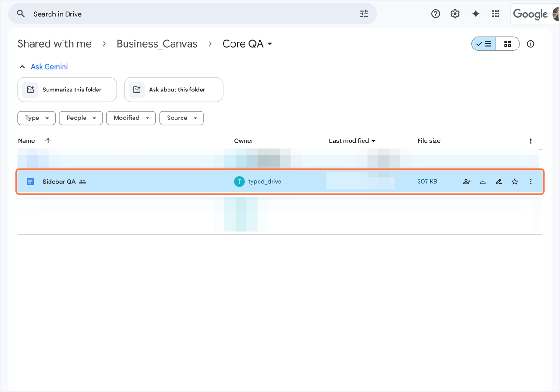This screenshot has width=560, height=392.
Task: Share Sidebar QA with add-person icon
Action: click(467, 182)
